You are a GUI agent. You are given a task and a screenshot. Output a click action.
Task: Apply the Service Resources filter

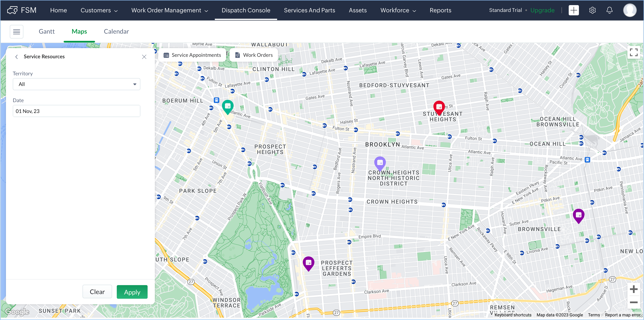pyautogui.click(x=132, y=292)
